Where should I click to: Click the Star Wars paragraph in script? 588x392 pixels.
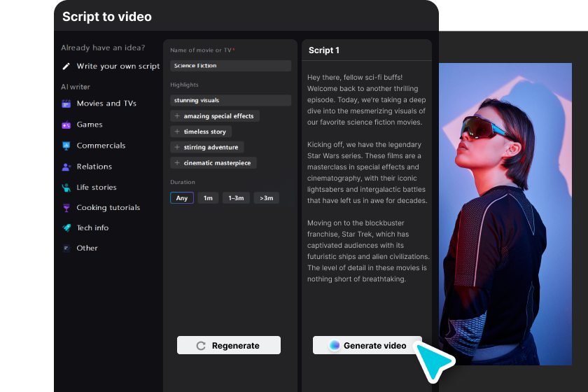pyautogui.click(x=367, y=173)
